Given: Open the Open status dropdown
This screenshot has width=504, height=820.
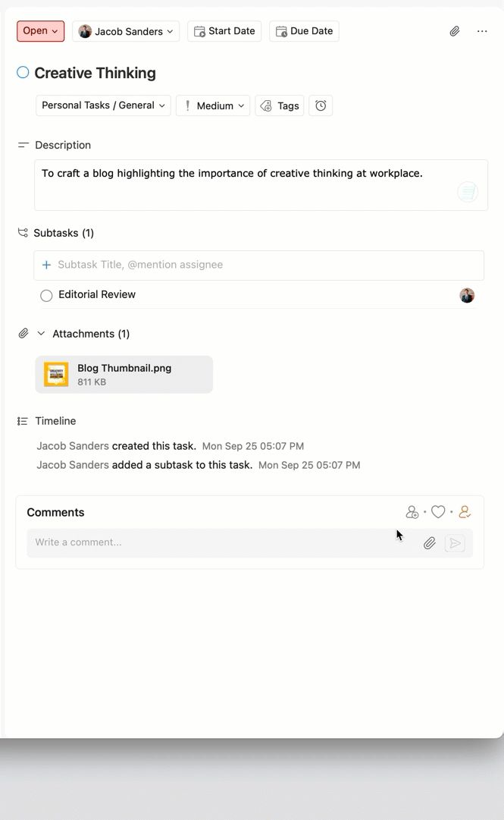Looking at the screenshot, I should click(40, 31).
